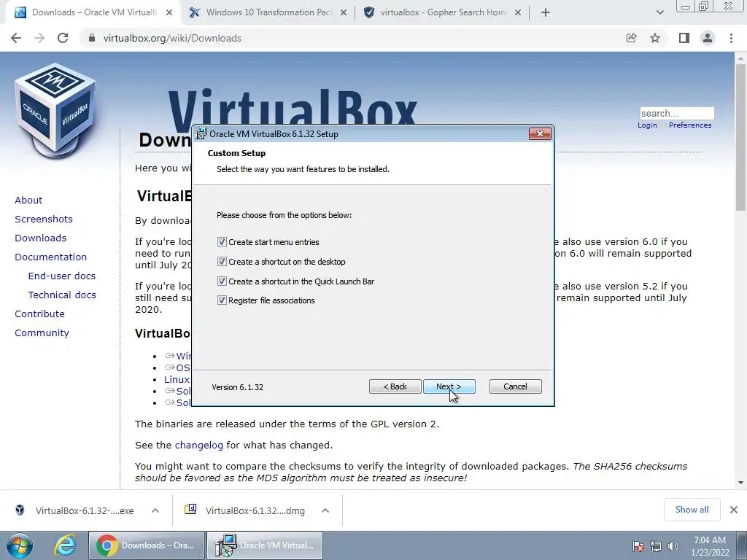This screenshot has width=747, height=560.
Task: Click the site search field
Action: [676, 113]
